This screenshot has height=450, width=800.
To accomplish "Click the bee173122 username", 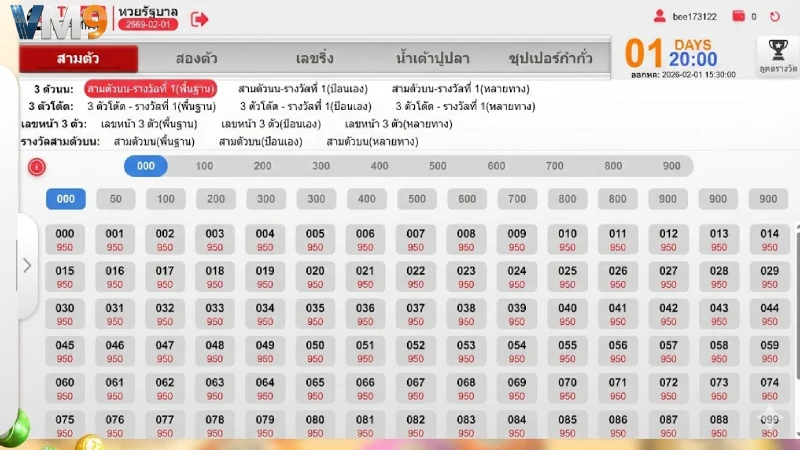I will 694,17.
